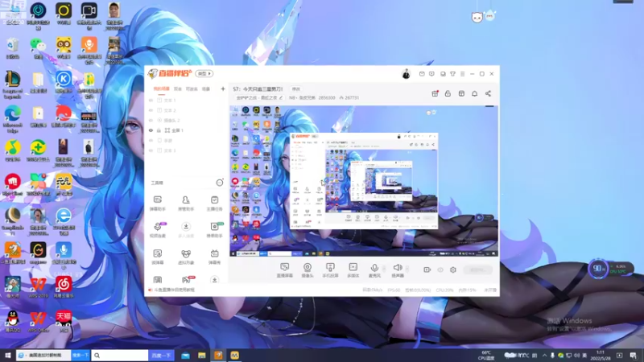Open Microsoft Edge desktop shortcut
This screenshot has width=644, height=362.
click(12, 119)
